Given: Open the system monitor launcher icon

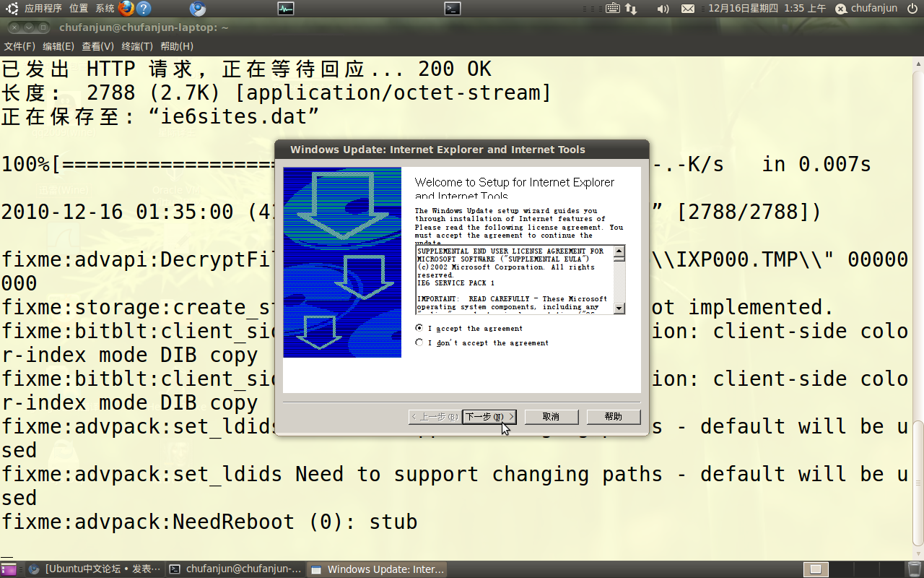Looking at the screenshot, I should (286, 9).
